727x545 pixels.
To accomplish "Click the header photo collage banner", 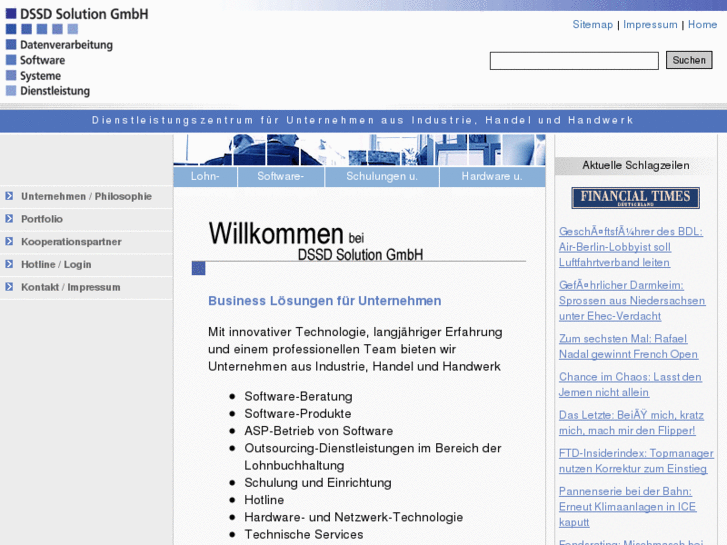I will click(x=359, y=150).
